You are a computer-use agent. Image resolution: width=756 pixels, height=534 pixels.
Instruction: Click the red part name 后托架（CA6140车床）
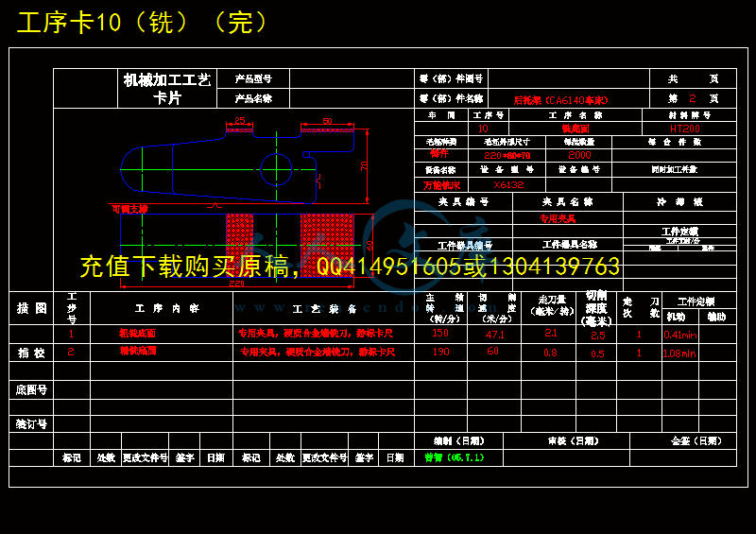[x=560, y=100]
